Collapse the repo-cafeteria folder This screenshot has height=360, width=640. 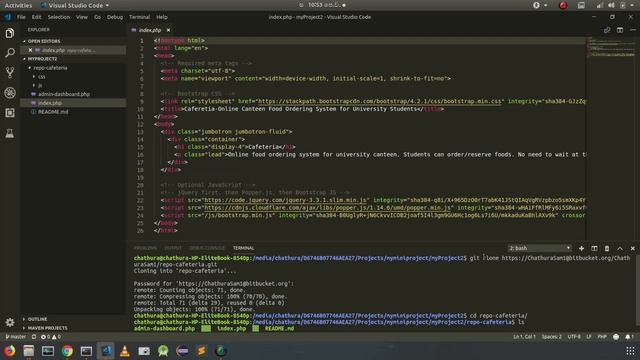pyautogui.click(x=49, y=68)
